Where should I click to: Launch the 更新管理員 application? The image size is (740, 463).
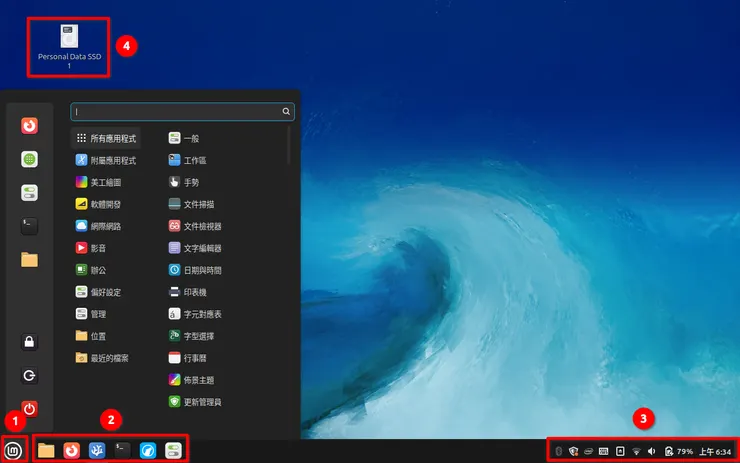pos(195,402)
